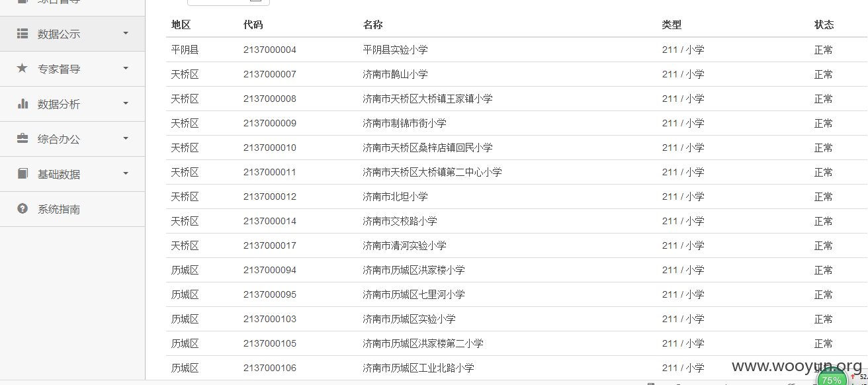Expand the 基础数据 dropdown arrow
Screen dimensions: 868x385
[x=126, y=173]
